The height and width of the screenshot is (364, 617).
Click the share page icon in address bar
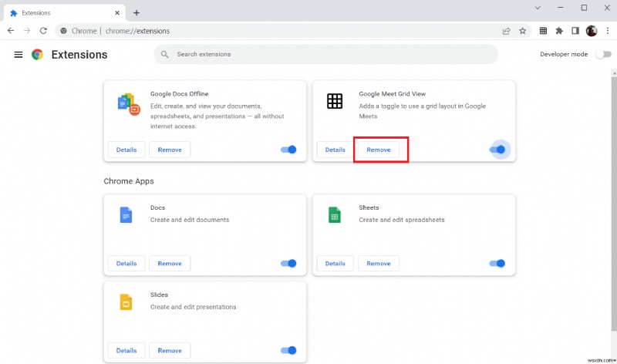(506, 31)
